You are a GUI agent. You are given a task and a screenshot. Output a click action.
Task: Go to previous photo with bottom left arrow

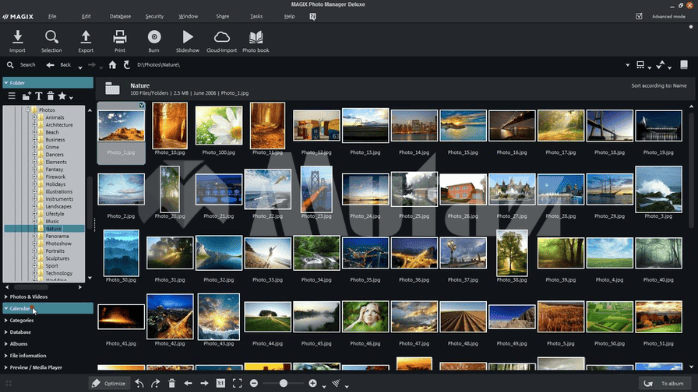pos(188,383)
